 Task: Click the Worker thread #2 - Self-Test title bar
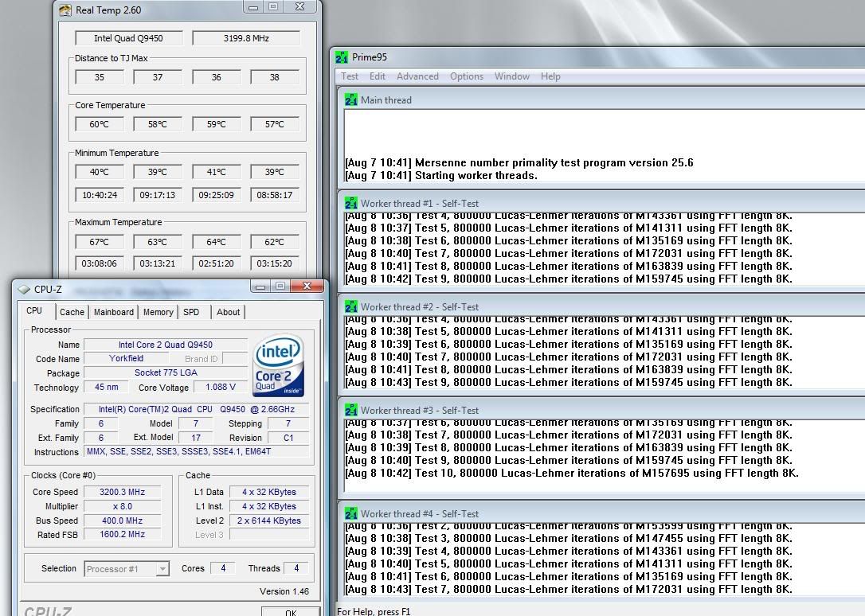pyautogui.click(x=601, y=307)
